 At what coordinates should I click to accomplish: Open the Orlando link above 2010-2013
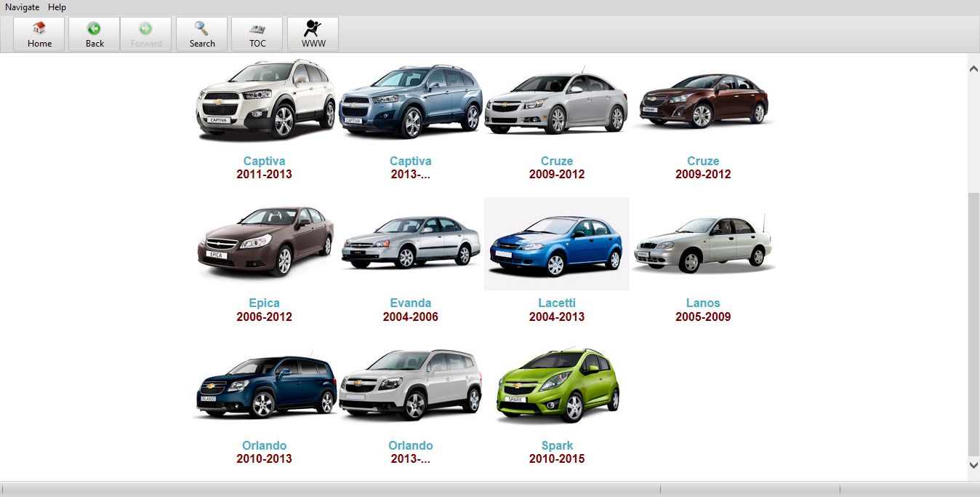(264, 445)
